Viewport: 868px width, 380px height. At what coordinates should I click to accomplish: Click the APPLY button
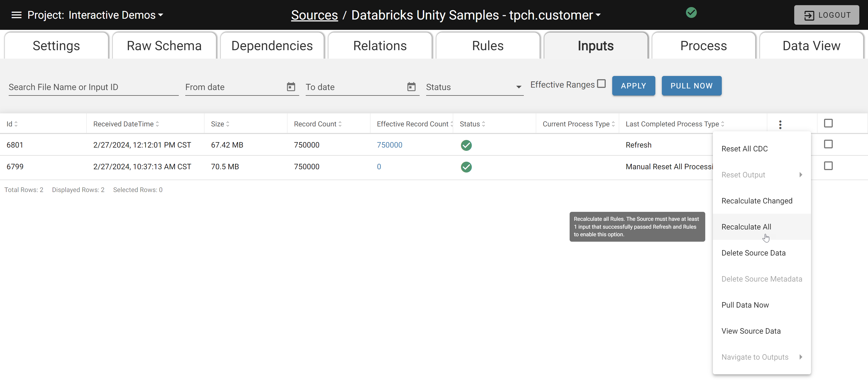coord(633,86)
